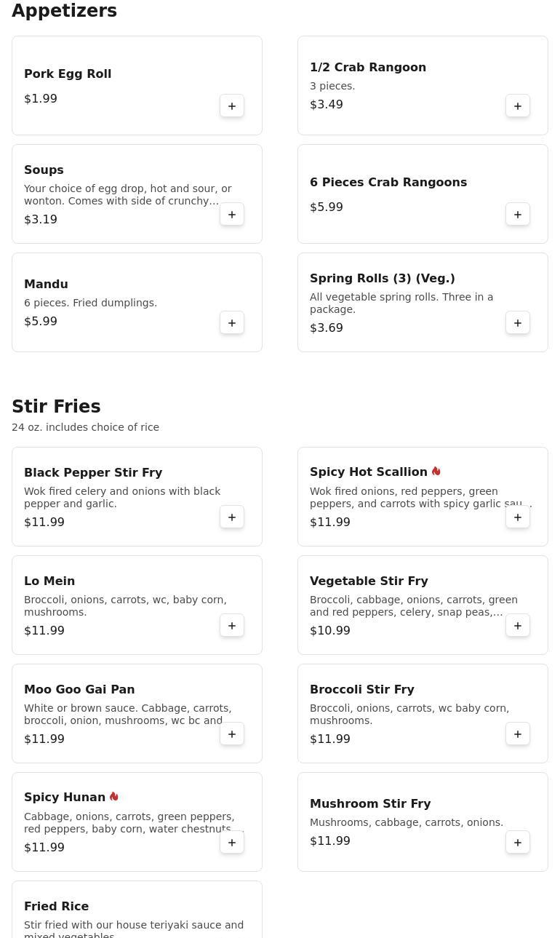560x938 pixels.
Task: Add Black Pepper Stir Fry
Action: point(232,517)
